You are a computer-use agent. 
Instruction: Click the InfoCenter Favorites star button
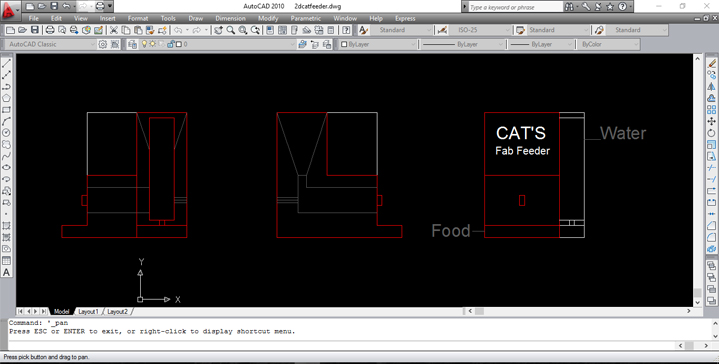[x=610, y=7]
